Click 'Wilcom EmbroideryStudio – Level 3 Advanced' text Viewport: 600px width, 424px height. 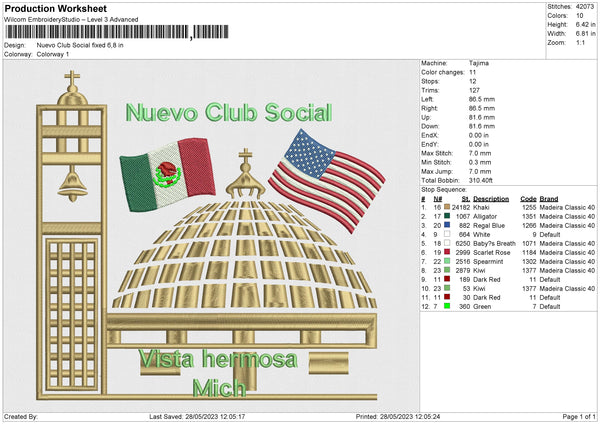tap(71, 20)
